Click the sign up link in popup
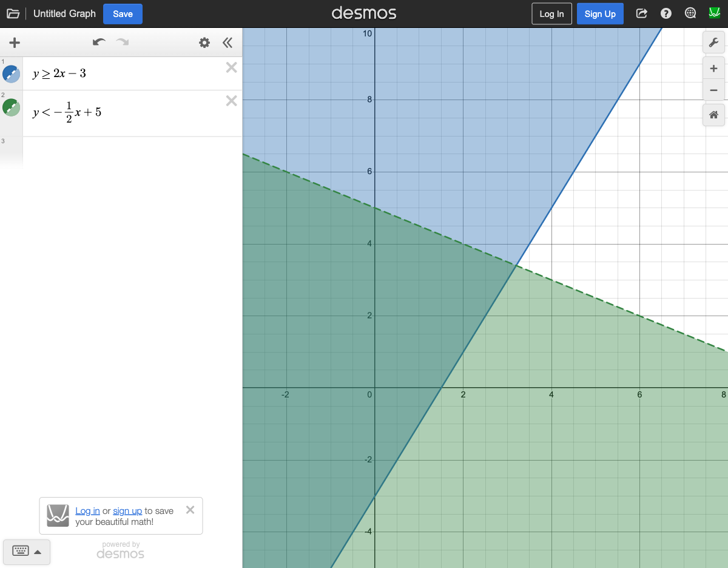This screenshot has height=568, width=728. [127, 511]
